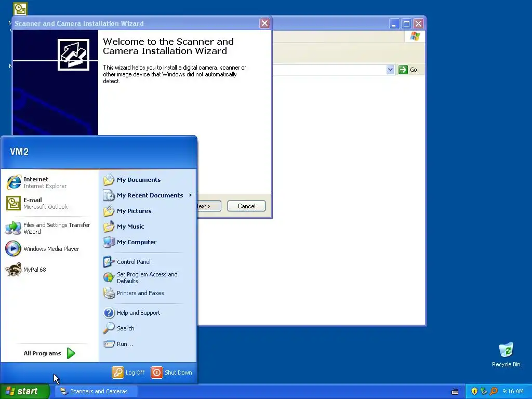Open My Documents folder
This screenshot has width=532, height=399.
click(x=148, y=180)
